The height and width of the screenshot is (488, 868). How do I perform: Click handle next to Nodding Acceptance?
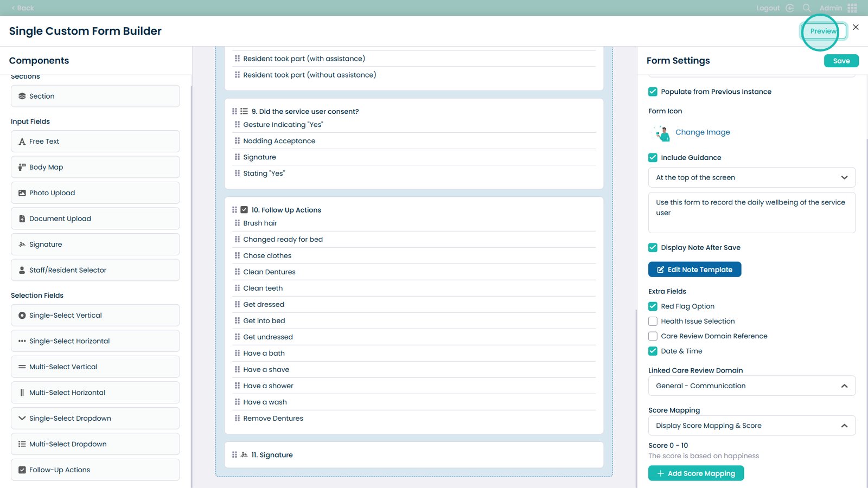pyautogui.click(x=237, y=141)
